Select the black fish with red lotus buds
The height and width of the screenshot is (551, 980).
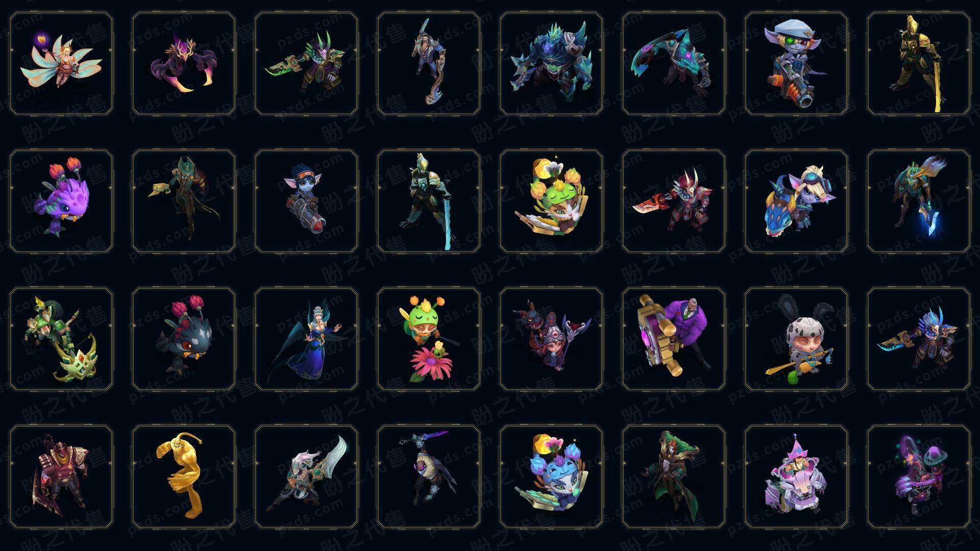pos(184,339)
